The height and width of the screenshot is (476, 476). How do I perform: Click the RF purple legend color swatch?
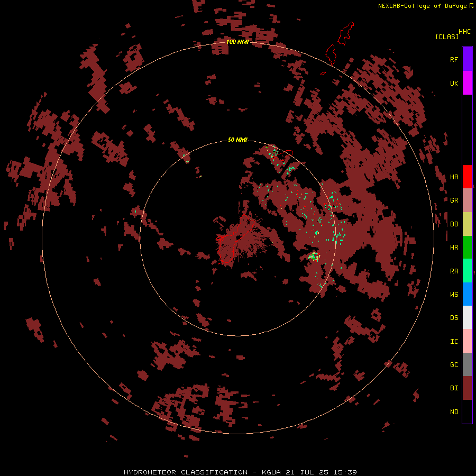click(x=467, y=59)
